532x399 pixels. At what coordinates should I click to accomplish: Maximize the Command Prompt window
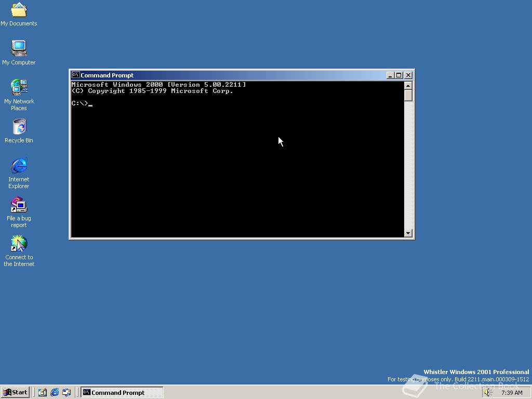(x=399, y=75)
